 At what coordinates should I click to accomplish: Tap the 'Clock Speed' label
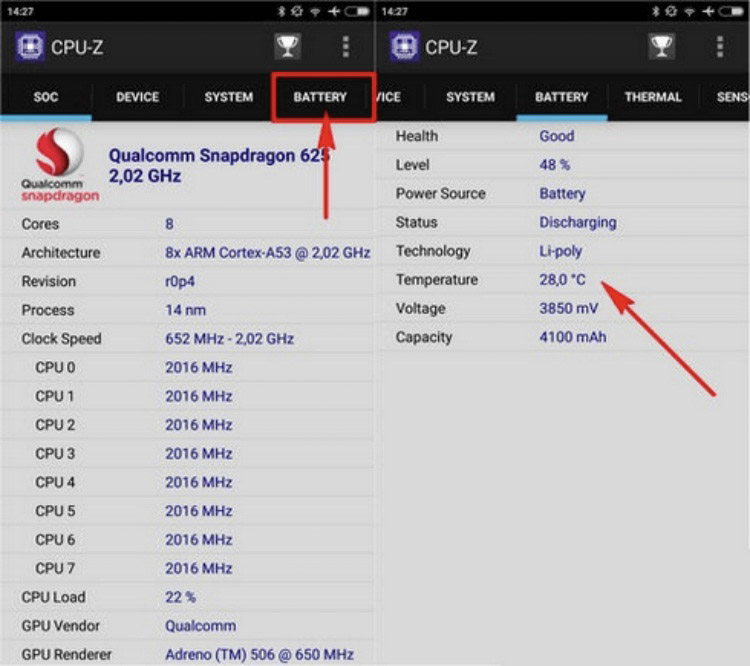tap(61, 339)
